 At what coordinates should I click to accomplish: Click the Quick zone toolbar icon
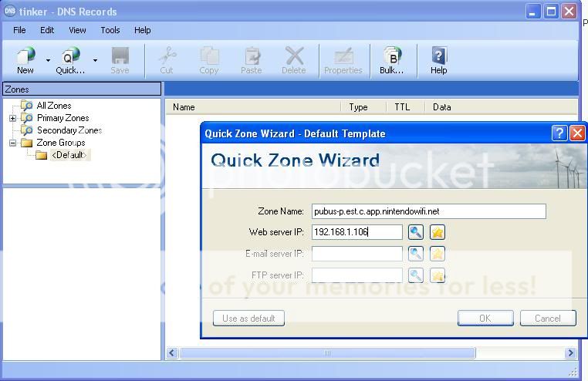[70, 60]
